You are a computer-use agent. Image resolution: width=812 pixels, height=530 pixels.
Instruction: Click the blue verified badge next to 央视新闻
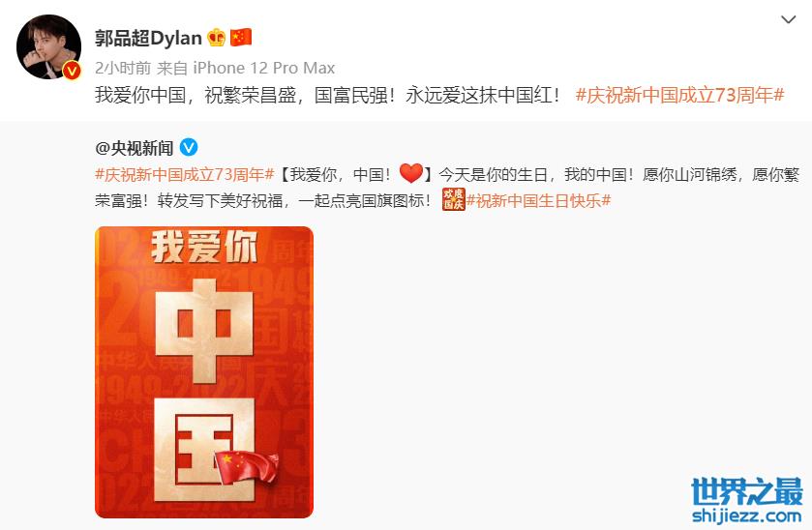point(189,148)
